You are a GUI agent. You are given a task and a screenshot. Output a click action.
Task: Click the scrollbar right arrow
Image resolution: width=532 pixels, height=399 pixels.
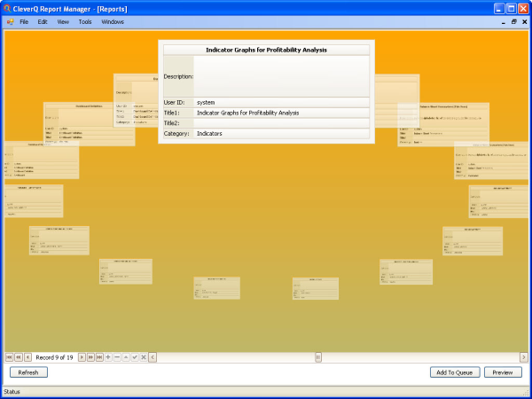point(523,356)
